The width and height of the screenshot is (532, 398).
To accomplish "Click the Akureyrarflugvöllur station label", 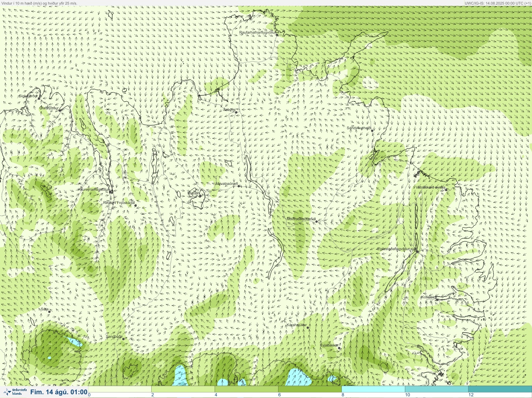I will tap(94, 189).
